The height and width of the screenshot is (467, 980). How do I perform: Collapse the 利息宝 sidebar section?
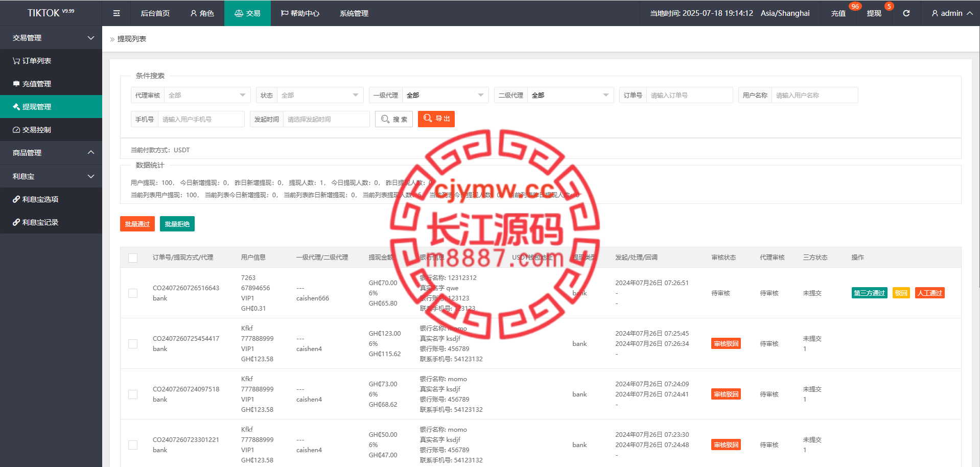(51, 176)
